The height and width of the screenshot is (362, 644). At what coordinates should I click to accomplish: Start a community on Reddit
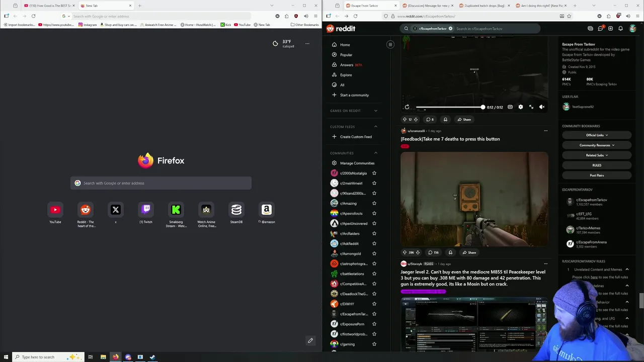coord(354,95)
